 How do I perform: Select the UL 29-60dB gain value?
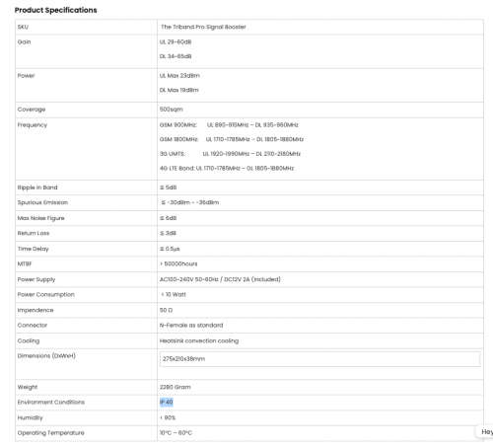pos(176,41)
